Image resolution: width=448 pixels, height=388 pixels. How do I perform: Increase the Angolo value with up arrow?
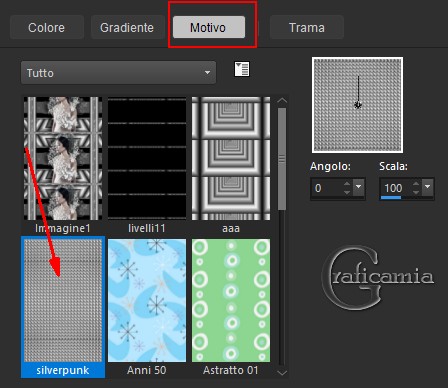click(347, 184)
